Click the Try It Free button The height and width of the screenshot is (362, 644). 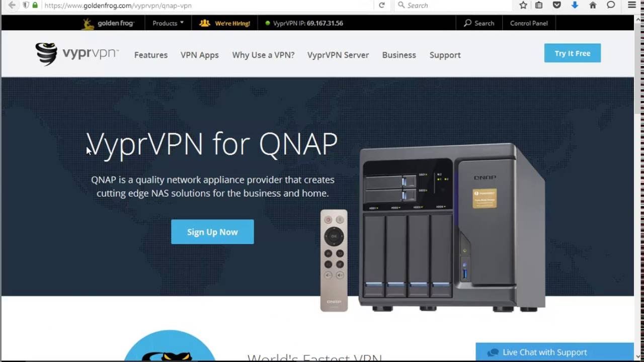click(x=573, y=53)
